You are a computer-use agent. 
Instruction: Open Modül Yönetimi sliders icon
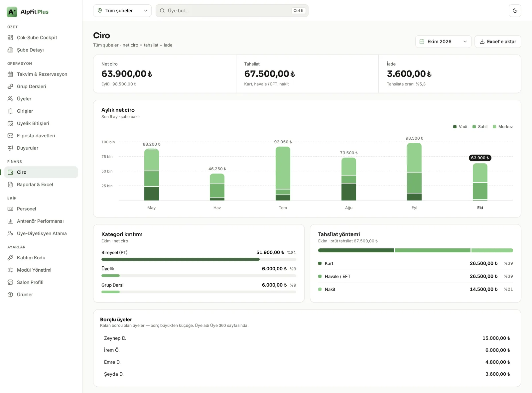pos(10,270)
